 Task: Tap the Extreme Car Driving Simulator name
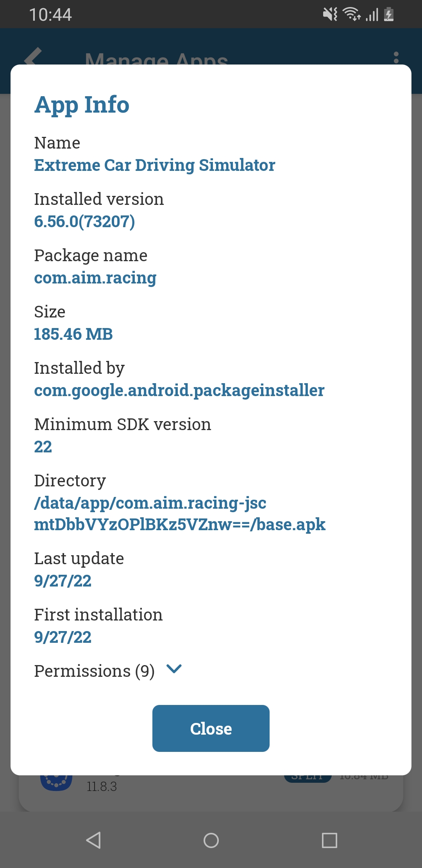154,165
